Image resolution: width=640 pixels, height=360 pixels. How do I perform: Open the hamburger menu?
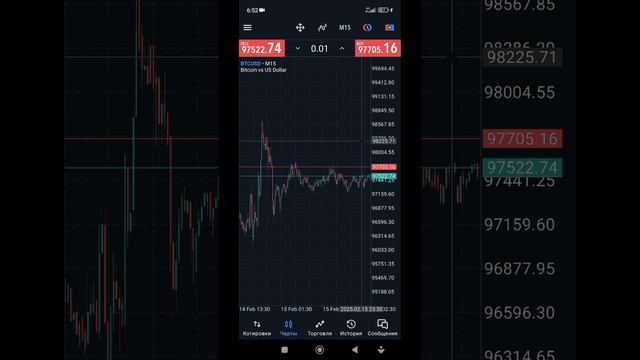247,28
